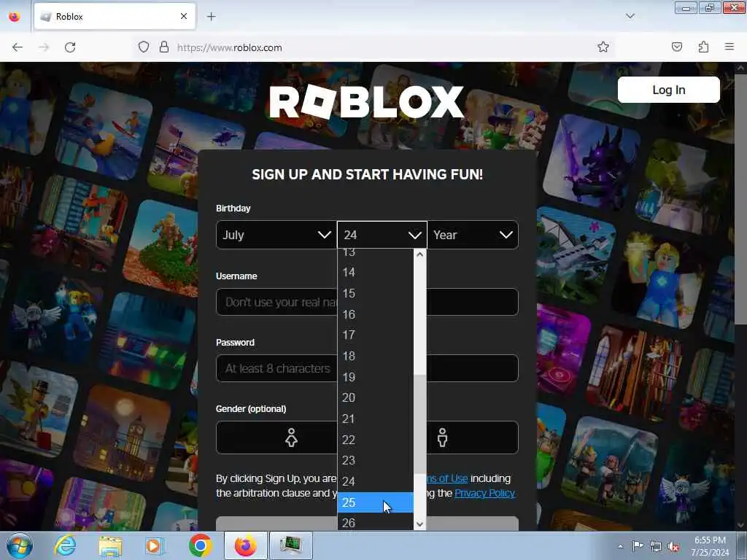The width and height of the screenshot is (747, 560).
Task: Click day list scroll up arrow
Action: 419,254
